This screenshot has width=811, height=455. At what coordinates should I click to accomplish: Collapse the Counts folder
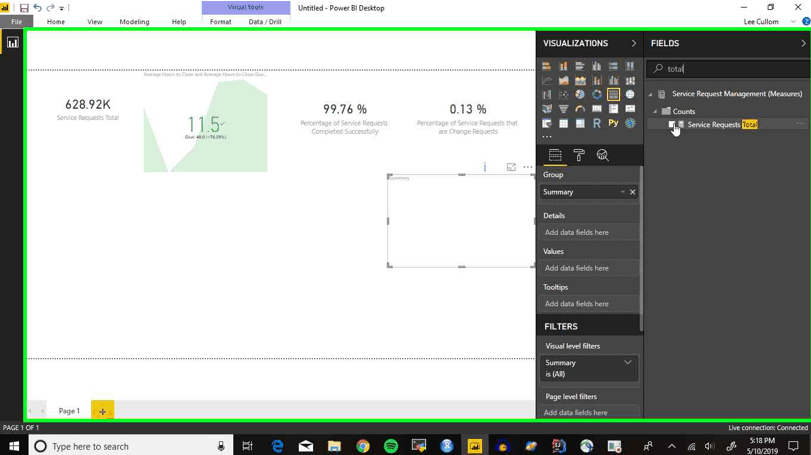pos(655,111)
